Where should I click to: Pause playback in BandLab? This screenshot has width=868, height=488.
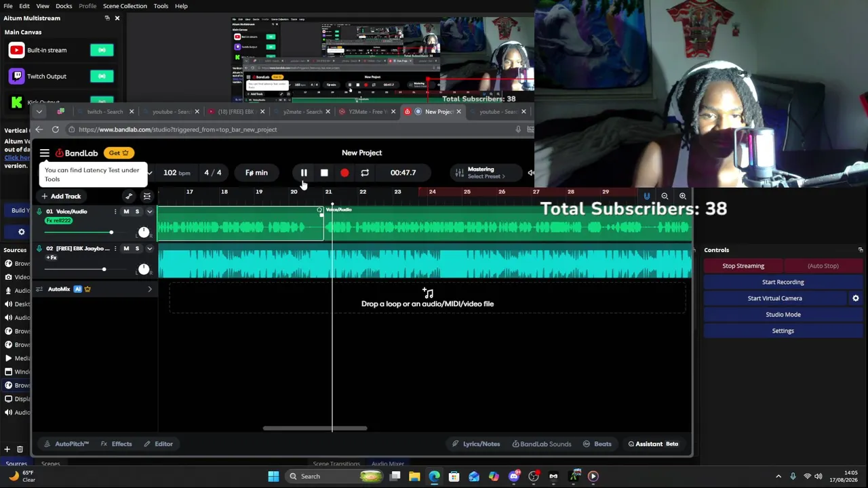coord(304,173)
